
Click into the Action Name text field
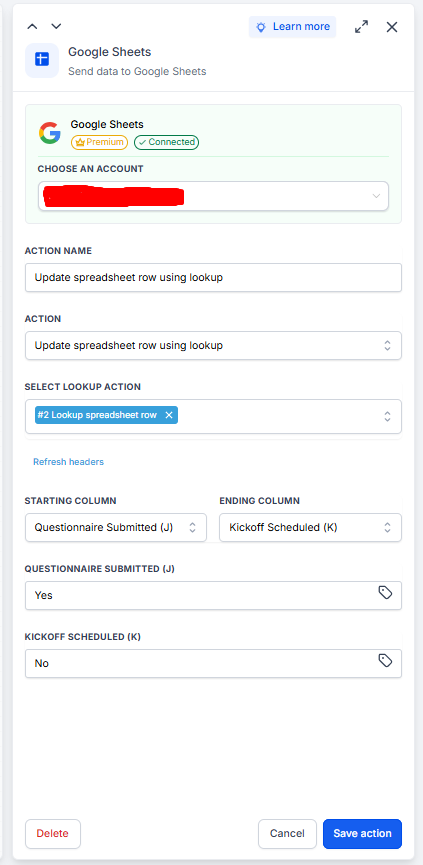click(213, 277)
